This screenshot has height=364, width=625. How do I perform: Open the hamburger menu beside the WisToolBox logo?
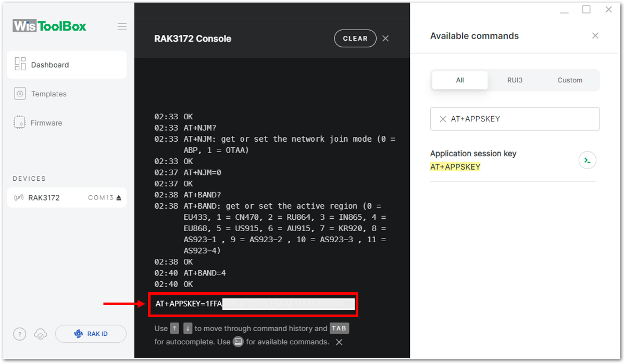click(x=122, y=27)
